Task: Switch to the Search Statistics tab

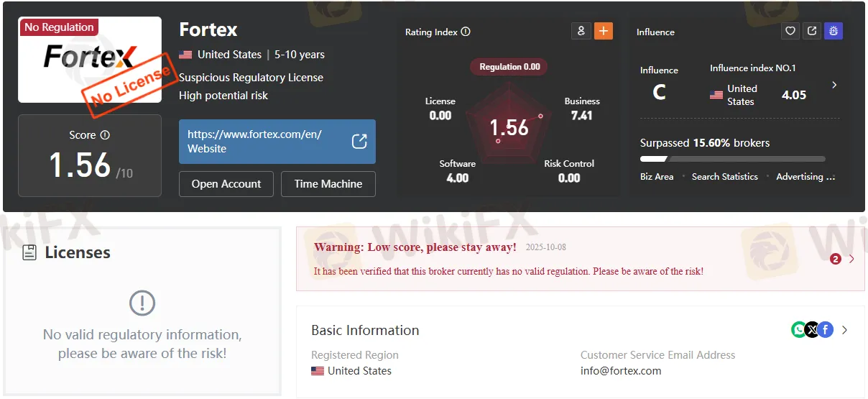Action: [x=724, y=177]
